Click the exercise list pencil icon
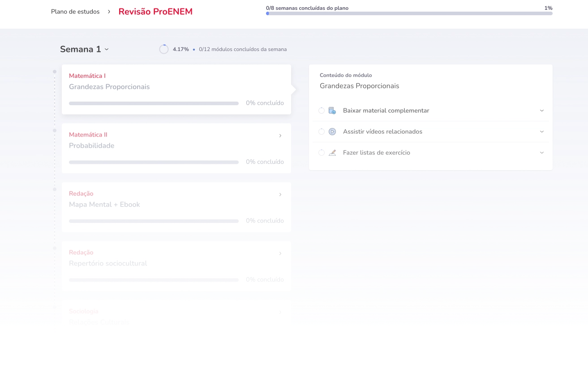This screenshot has width=588, height=372. click(x=332, y=153)
